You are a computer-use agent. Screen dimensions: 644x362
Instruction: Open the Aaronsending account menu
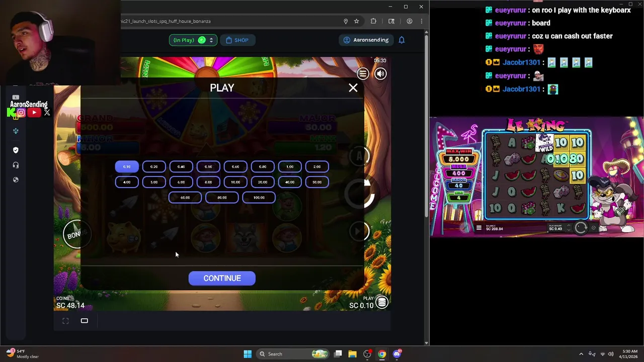366,40
